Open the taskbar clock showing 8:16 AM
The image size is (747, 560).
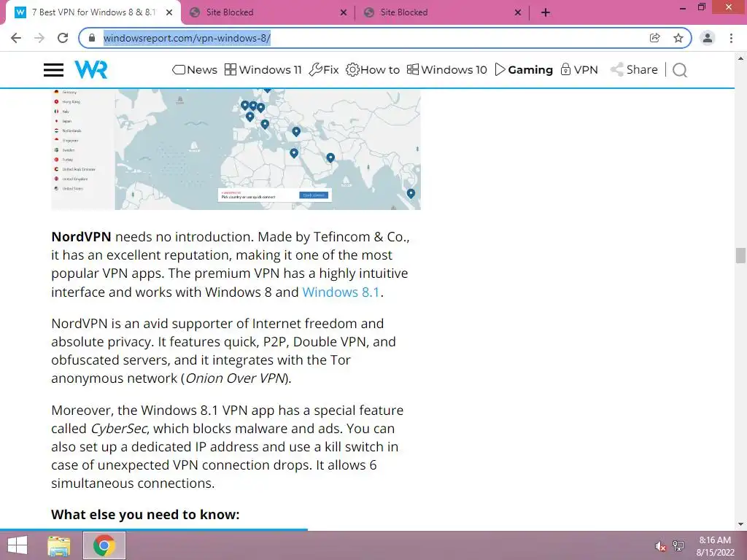(x=715, y=546)
